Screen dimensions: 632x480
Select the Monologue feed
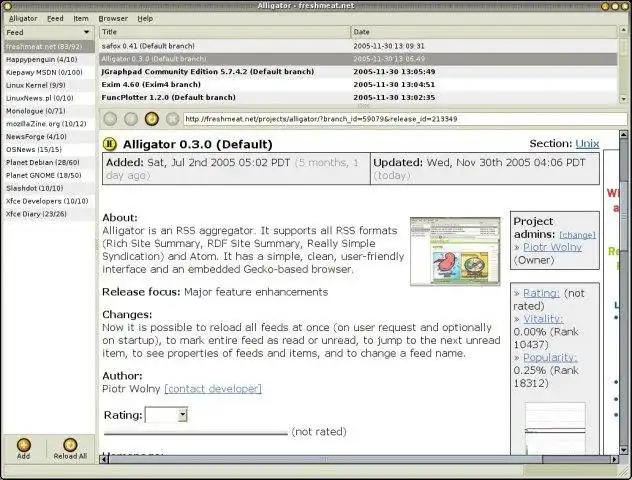[49, 111]
